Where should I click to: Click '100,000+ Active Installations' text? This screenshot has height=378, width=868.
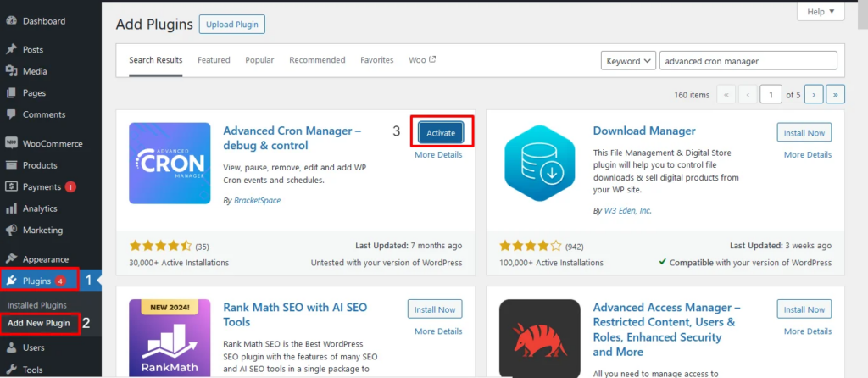point(551,263)
